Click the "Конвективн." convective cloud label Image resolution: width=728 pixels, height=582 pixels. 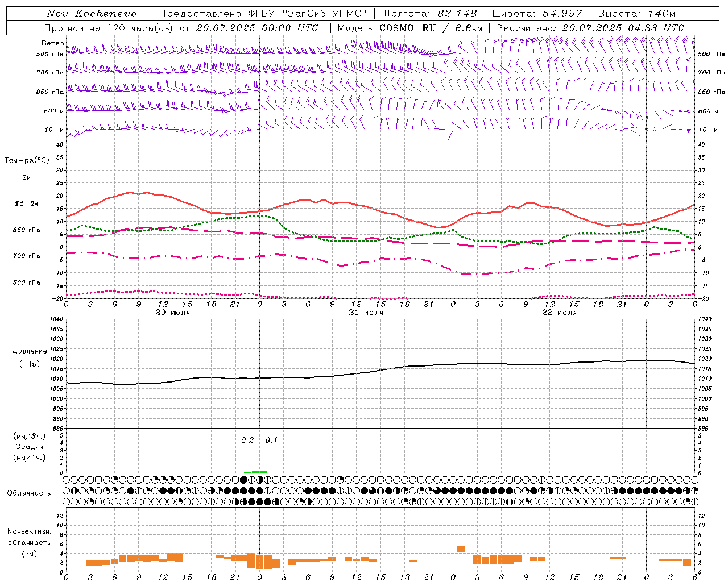30,531
